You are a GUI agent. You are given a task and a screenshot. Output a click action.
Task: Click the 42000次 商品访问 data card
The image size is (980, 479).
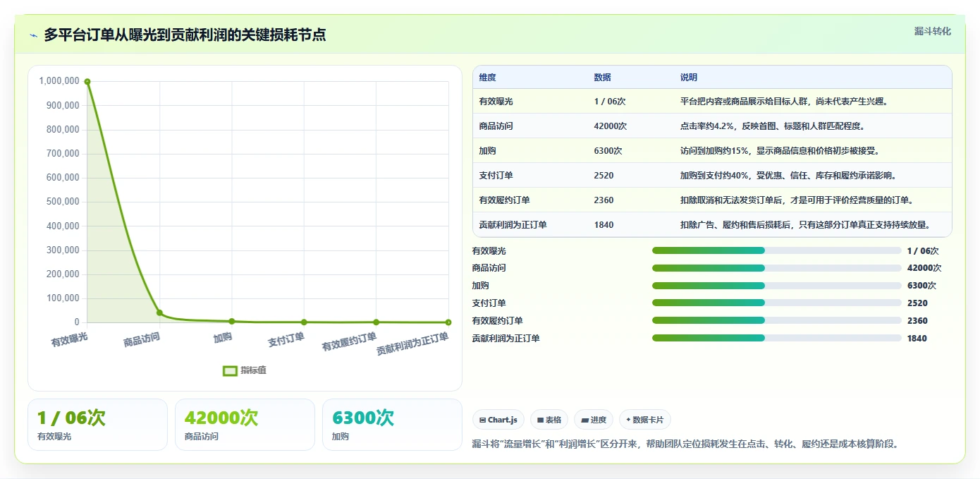coord(245,425)
